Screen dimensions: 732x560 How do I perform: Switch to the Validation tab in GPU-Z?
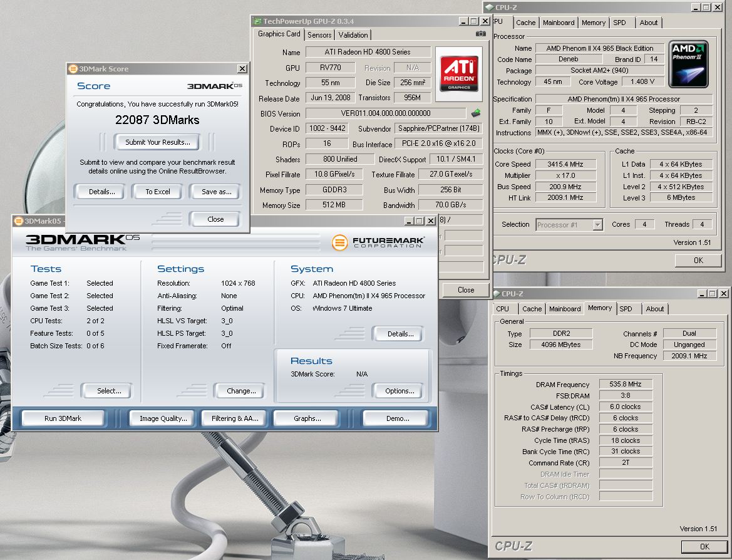353,34
